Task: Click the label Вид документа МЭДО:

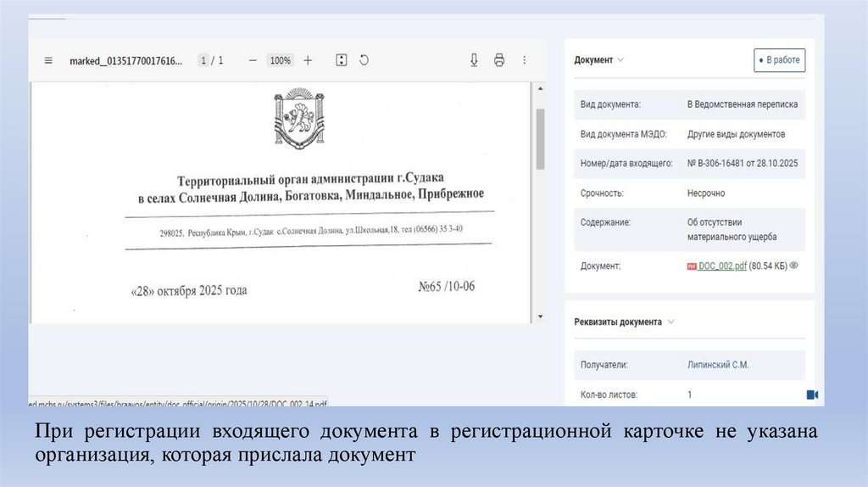Action: coord(623,134)
